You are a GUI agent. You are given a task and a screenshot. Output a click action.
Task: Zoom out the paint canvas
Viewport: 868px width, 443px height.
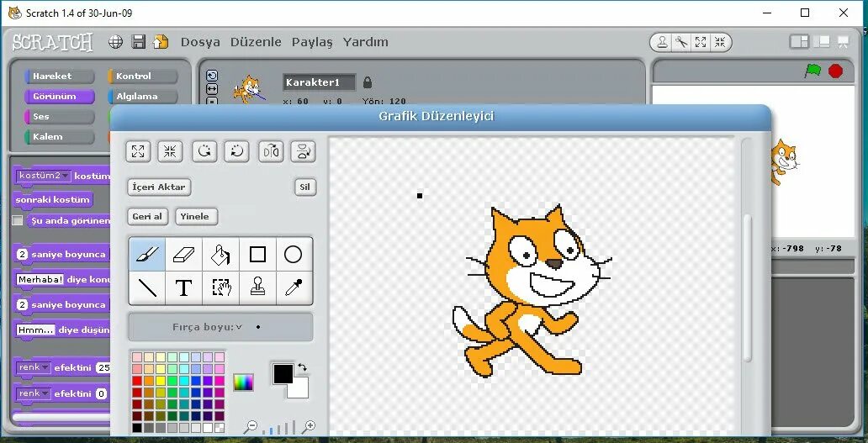pos(251,426)
